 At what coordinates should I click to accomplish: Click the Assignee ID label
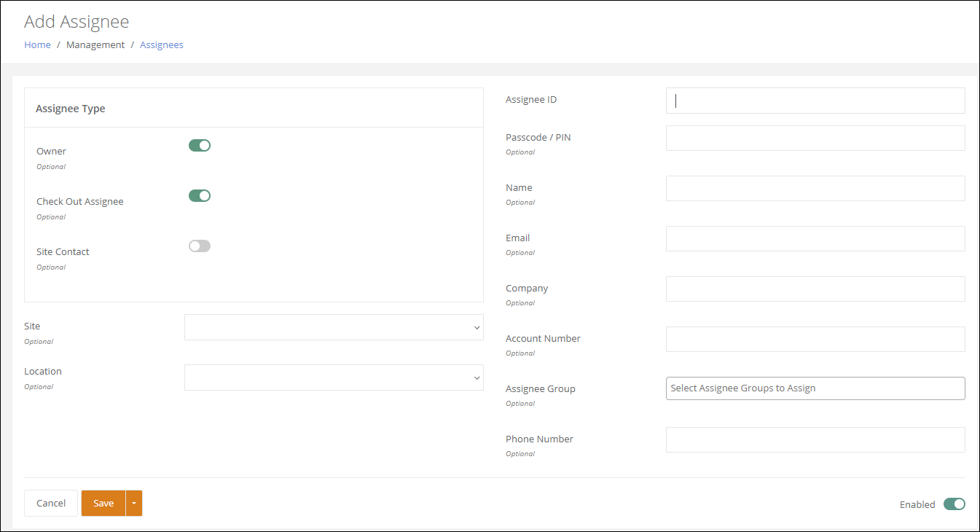(531, 99)
